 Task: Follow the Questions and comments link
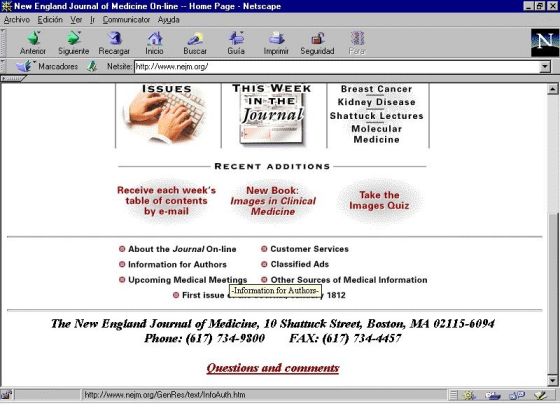tap(273, 368)
